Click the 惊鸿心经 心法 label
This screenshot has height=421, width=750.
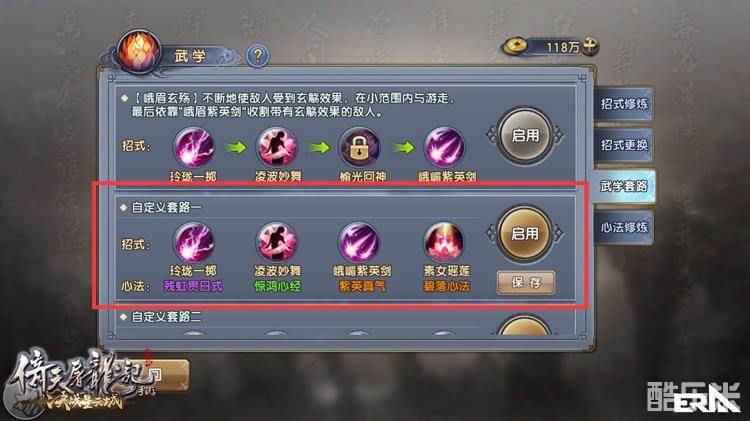[x=277, y=286]
